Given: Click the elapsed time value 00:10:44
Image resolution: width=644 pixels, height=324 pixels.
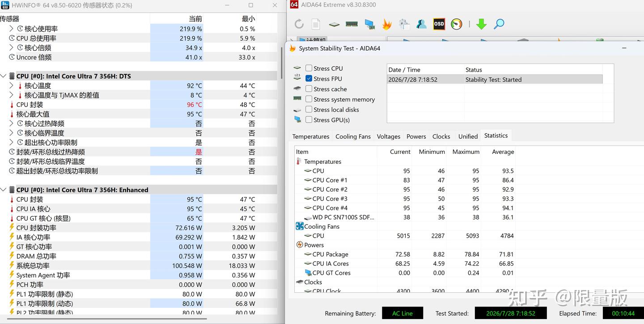Looking at the screenshot, I should coord(623,313).
